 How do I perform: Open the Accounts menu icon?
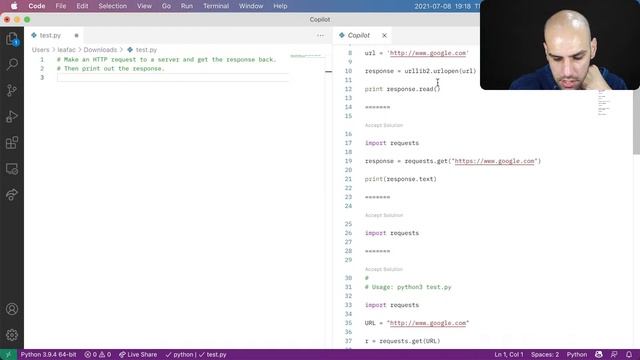coord(12,309)
